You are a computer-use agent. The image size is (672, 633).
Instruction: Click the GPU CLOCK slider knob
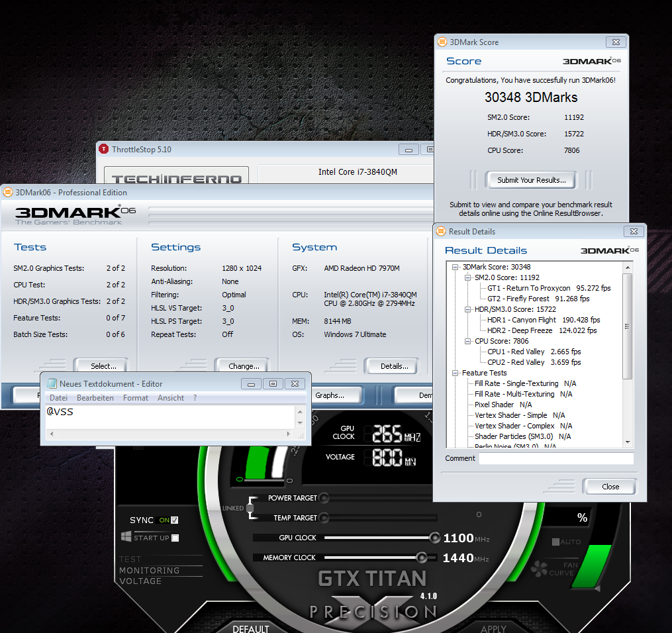pyautogui.click(x=434, y=538)
